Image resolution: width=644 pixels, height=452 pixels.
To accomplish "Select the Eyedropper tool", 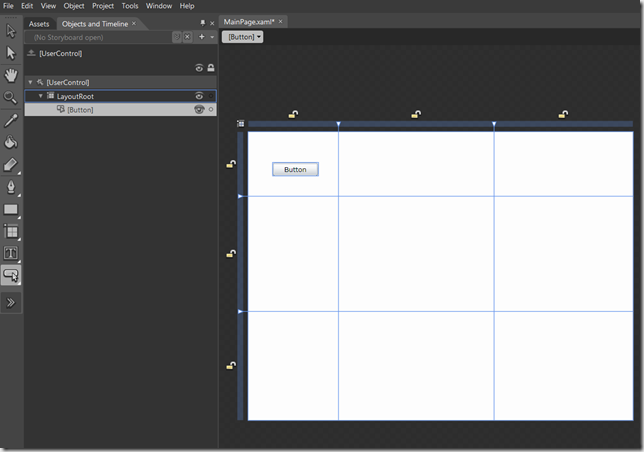I will click(x=11, y=120).
